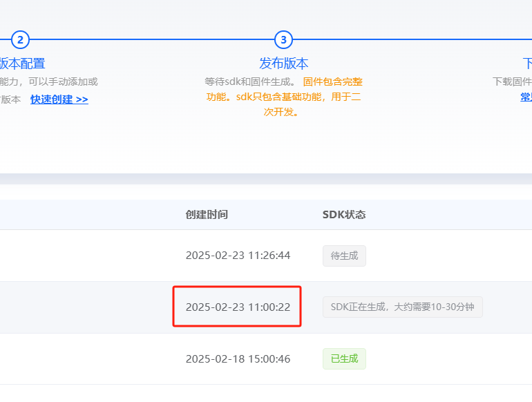
Task: Open the 快速创建 >> link
Action: click(x=59, y=99)
